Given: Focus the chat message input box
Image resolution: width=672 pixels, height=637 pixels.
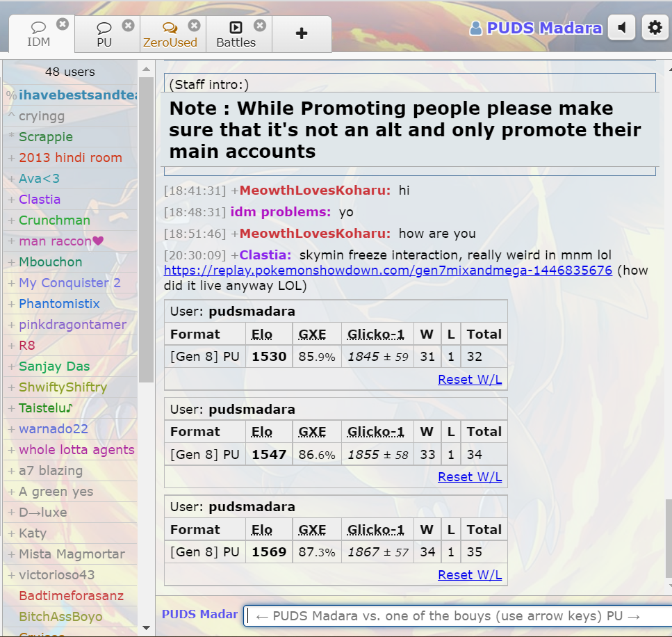Looking at the screenshot, I should click(x=459, y=616).
